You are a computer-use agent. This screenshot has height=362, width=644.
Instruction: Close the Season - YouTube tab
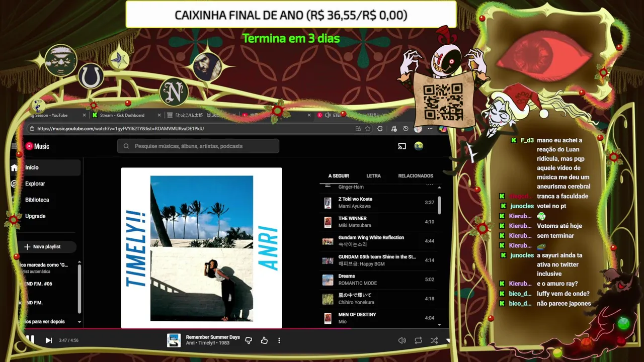(x=85, y=115)
